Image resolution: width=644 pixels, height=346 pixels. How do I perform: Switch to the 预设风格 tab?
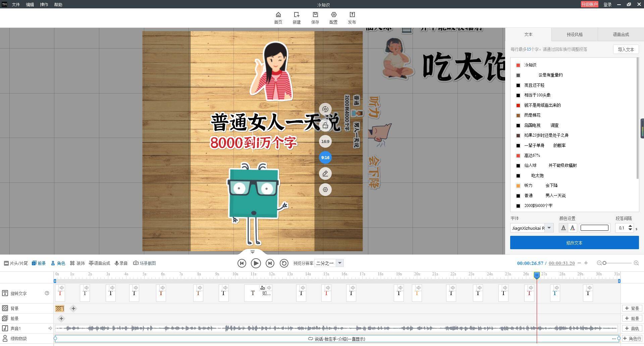[x=575, y=34]
